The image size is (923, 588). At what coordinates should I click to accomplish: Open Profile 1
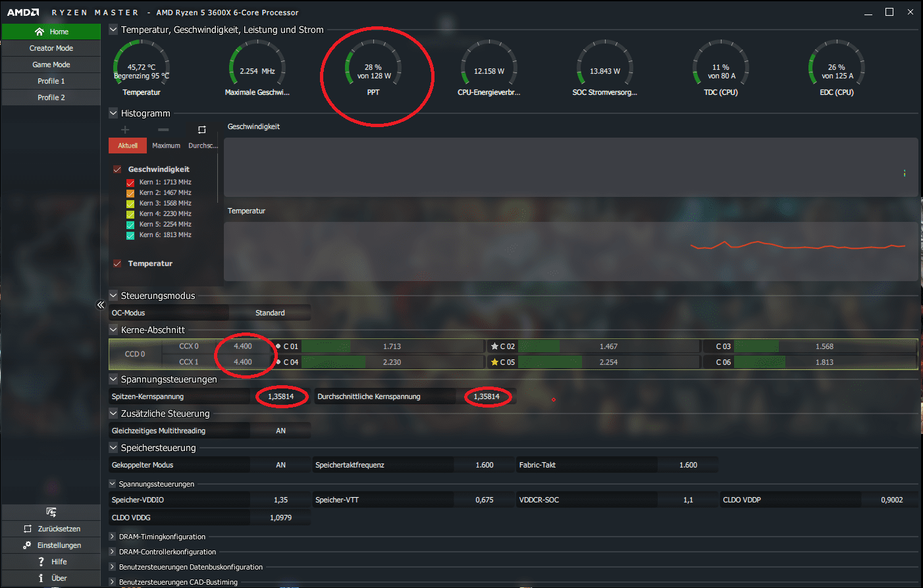(51, 81)
